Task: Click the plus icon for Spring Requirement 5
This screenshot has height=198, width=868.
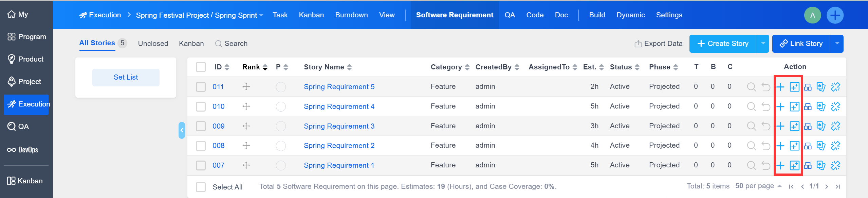Action: [x=780, y=87]
